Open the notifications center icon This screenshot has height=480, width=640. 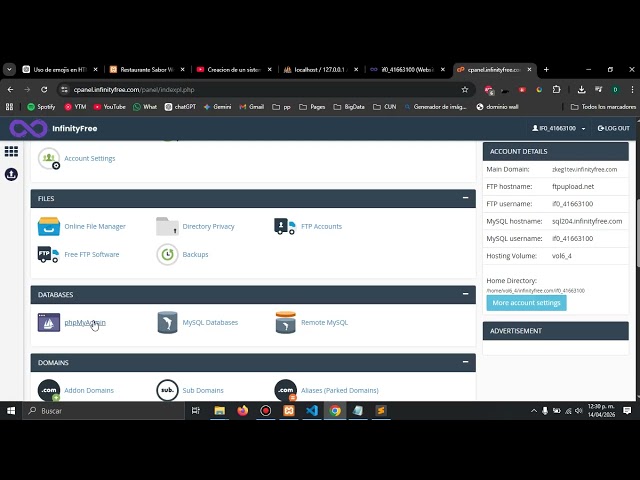coord(627,411)
